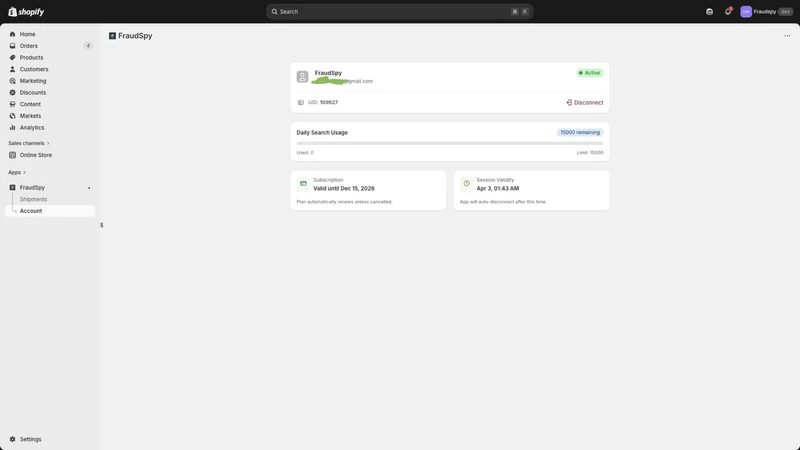Expand the Sales channels section
Image resolution: width=800 pixels, height=450 pixels.
coord(29,143)
